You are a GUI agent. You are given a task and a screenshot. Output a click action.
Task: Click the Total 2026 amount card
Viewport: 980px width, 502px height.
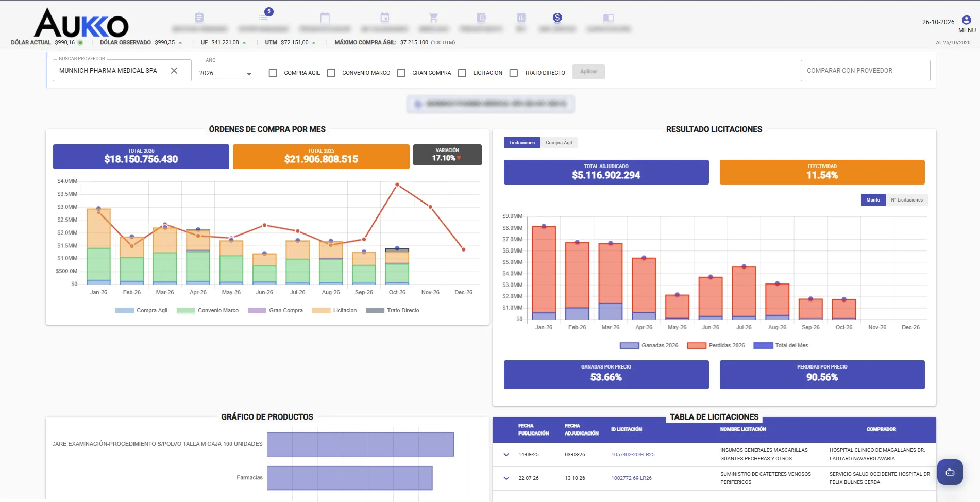point(141,157)
